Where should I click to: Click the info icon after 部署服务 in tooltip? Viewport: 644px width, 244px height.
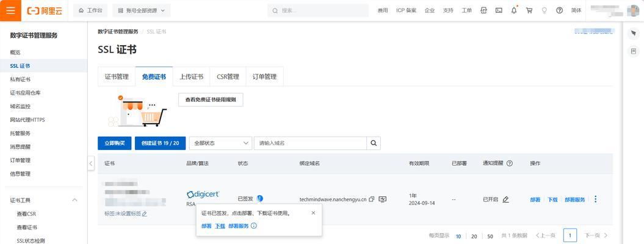[254, 226]
